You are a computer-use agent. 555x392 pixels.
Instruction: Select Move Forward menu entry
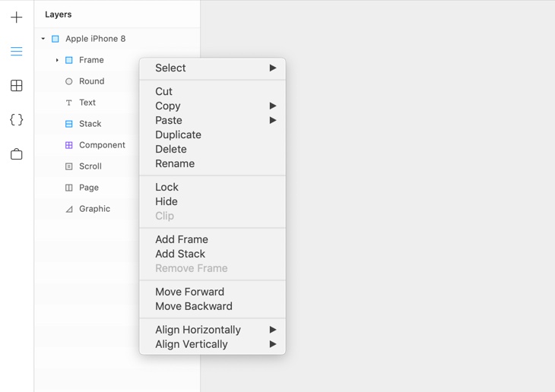pos(189,292)
